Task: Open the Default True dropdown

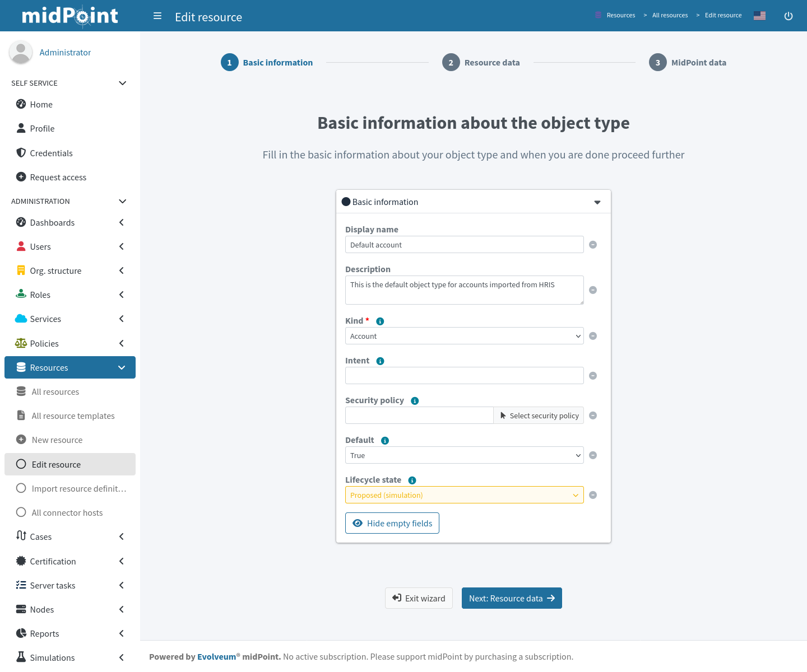Action: [464, 455]
